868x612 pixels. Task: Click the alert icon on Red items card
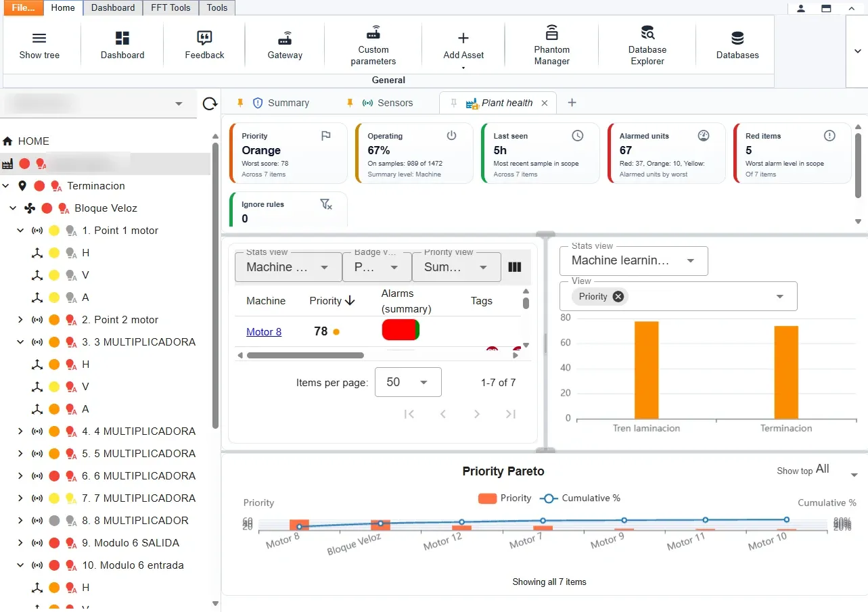(829, 136)
